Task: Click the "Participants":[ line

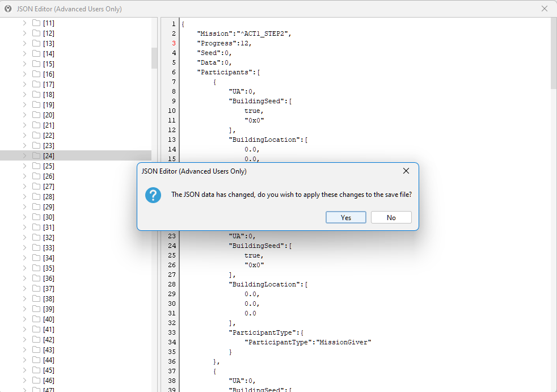Action: tap(229, 72)
